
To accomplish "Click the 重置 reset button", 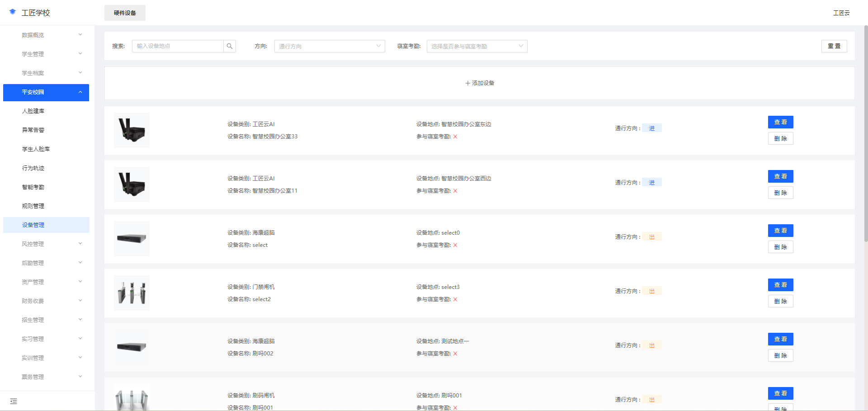I will pos(834,46).
